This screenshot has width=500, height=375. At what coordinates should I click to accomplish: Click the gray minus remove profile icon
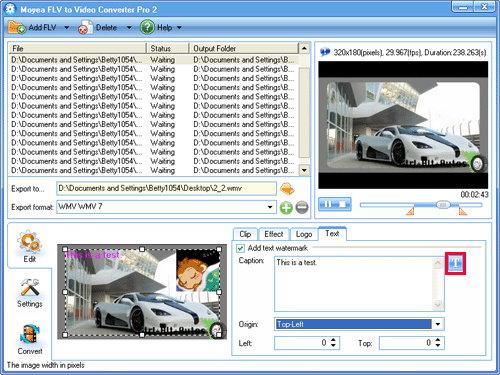click(302, 208)
